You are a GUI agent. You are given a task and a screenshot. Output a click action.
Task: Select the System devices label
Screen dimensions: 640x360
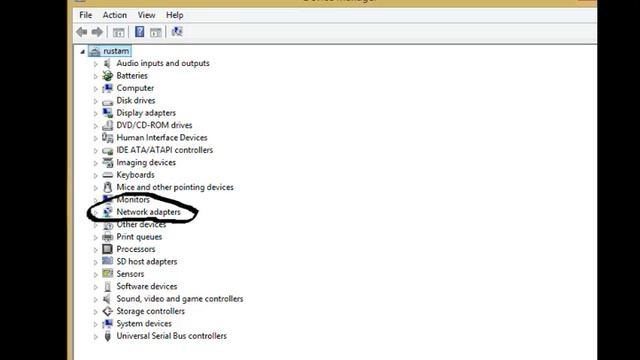point(144,324)
